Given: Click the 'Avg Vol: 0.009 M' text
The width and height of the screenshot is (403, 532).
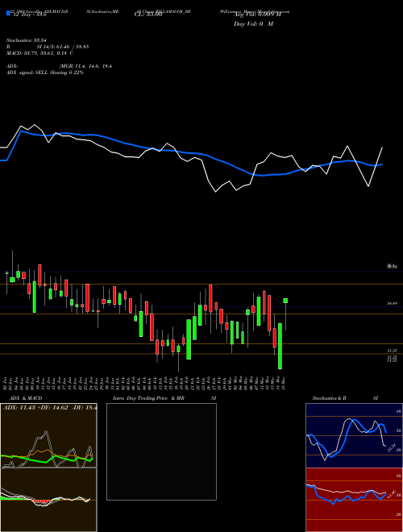Looking at the screenshot, I should tap(257, 15).
